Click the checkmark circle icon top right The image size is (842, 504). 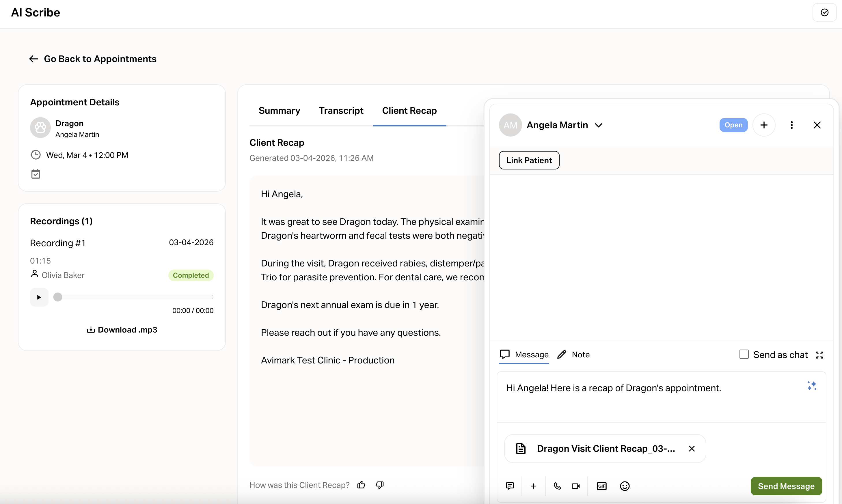pos(824,13)
